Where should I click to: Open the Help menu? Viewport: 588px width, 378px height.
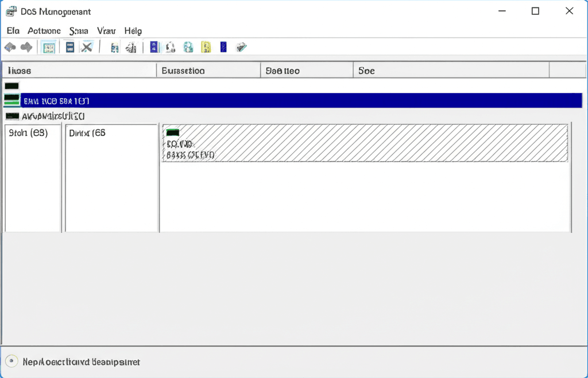point(133,30)
